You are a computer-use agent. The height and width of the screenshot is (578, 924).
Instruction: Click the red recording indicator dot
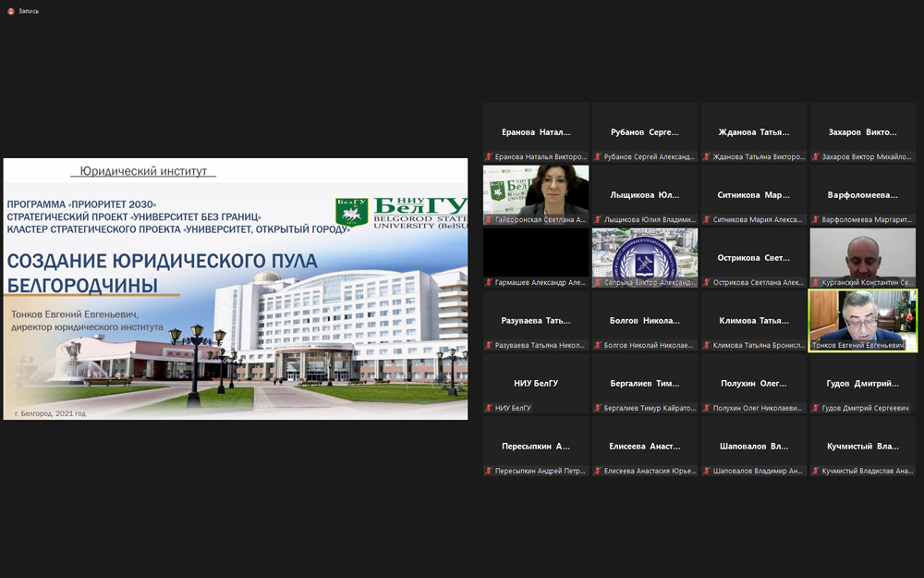[10, 11]
